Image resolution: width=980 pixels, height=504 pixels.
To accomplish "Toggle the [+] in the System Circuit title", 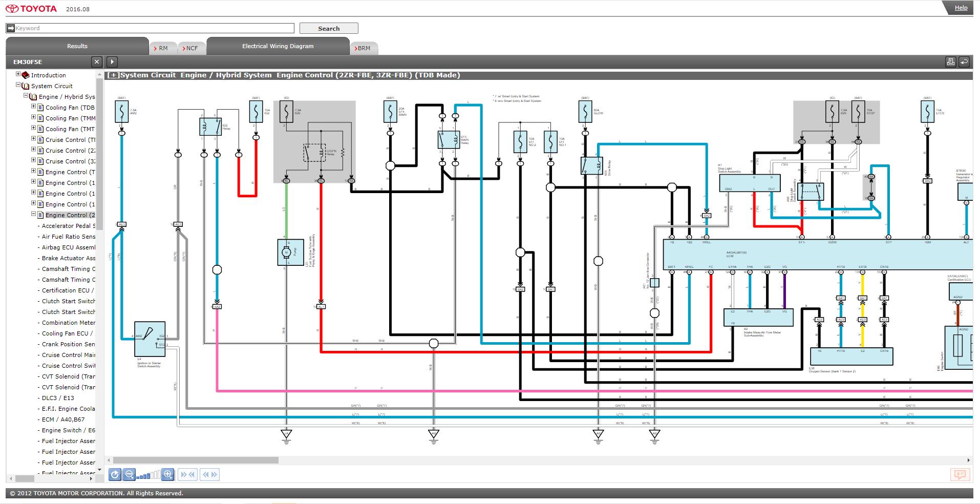I will click(x=113, y=75).
